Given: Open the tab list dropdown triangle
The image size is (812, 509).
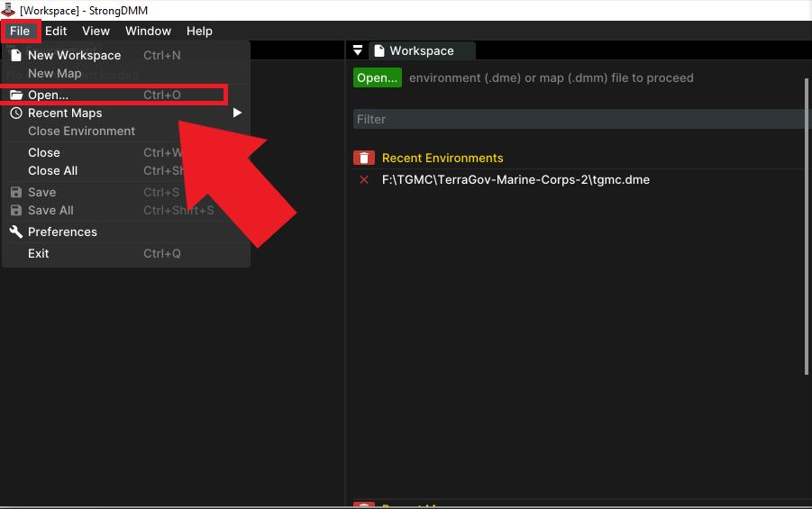Looking at the screenshot, I should click(357, 50).
